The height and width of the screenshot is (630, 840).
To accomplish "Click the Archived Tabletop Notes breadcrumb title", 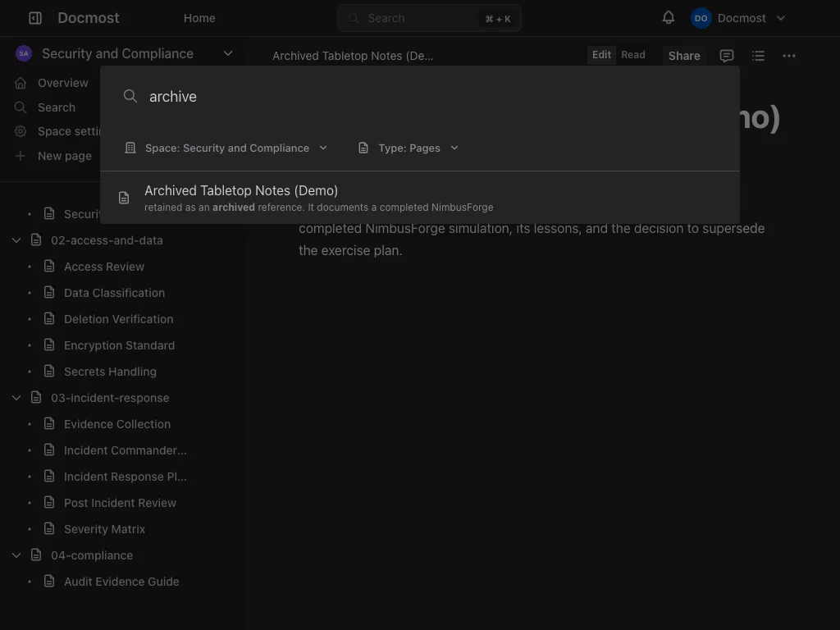I will [x=353, y=56].
